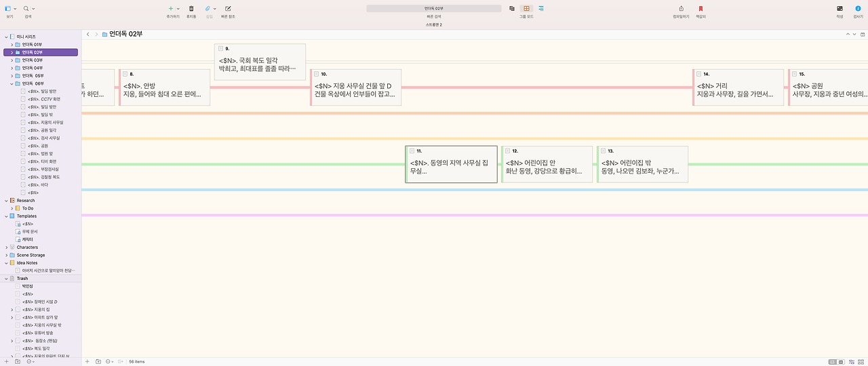
Task: Toggle checkbox on card 13 어린이집 밖
Action: (604, 150)
